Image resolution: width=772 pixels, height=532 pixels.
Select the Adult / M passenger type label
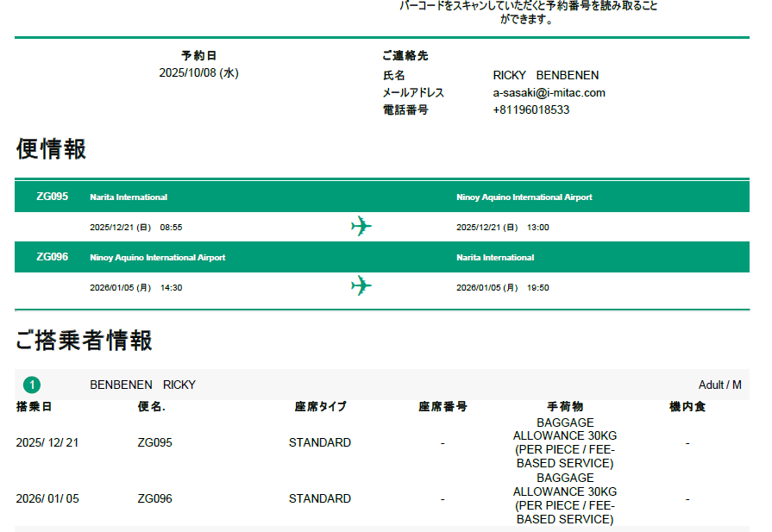719,385
